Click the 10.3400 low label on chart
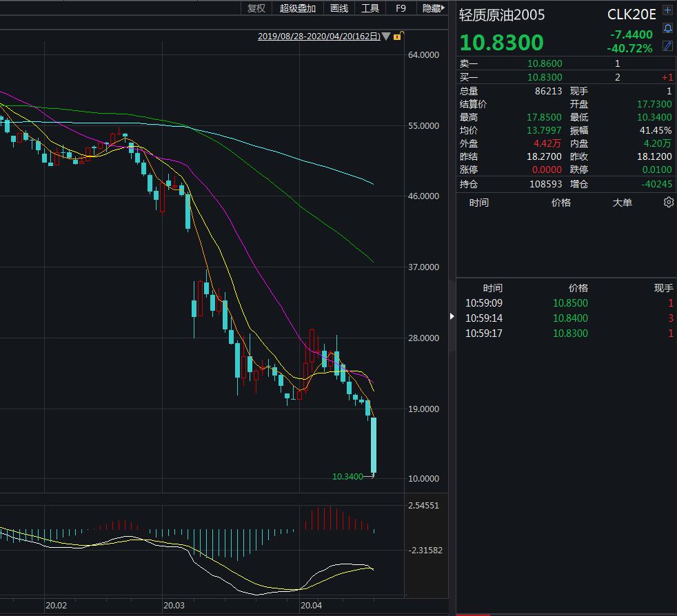This screenshot has height=616, width=677. [347, 477]
